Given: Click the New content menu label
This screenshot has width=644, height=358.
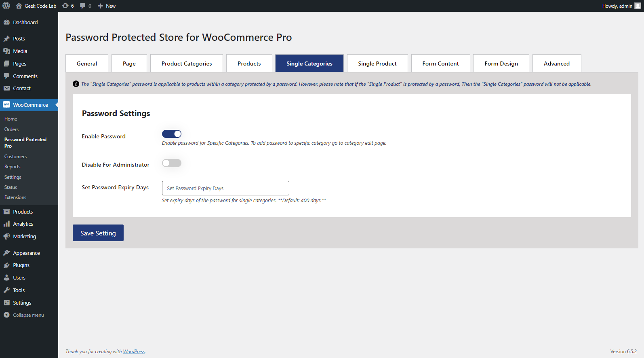Looking at the screenshot, I should pyautogui.click(x=111, y=6).
